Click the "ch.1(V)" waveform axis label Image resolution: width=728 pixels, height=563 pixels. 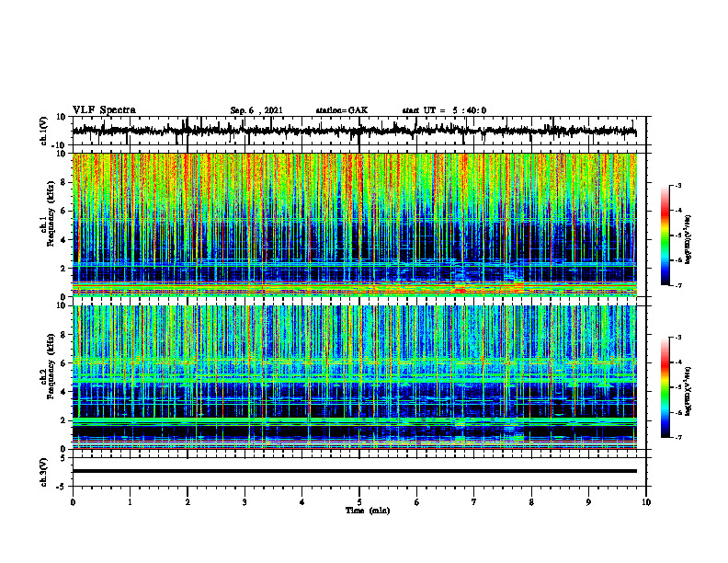point(44,131)
